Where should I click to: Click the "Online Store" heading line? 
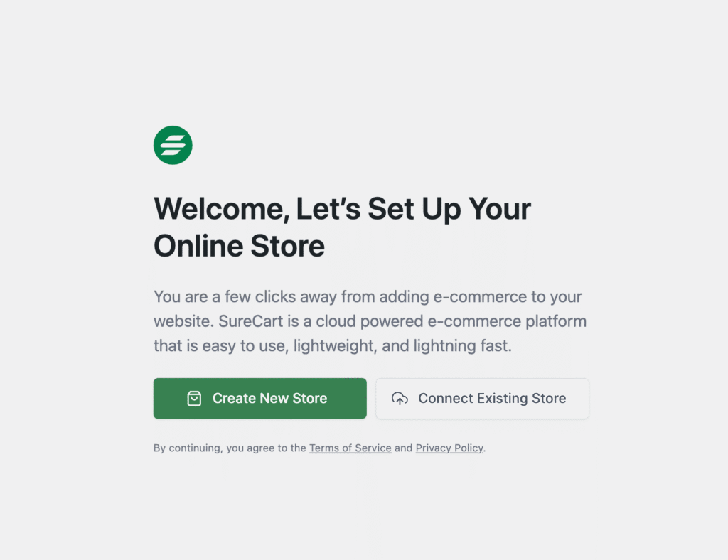click(x=239, y=246)
